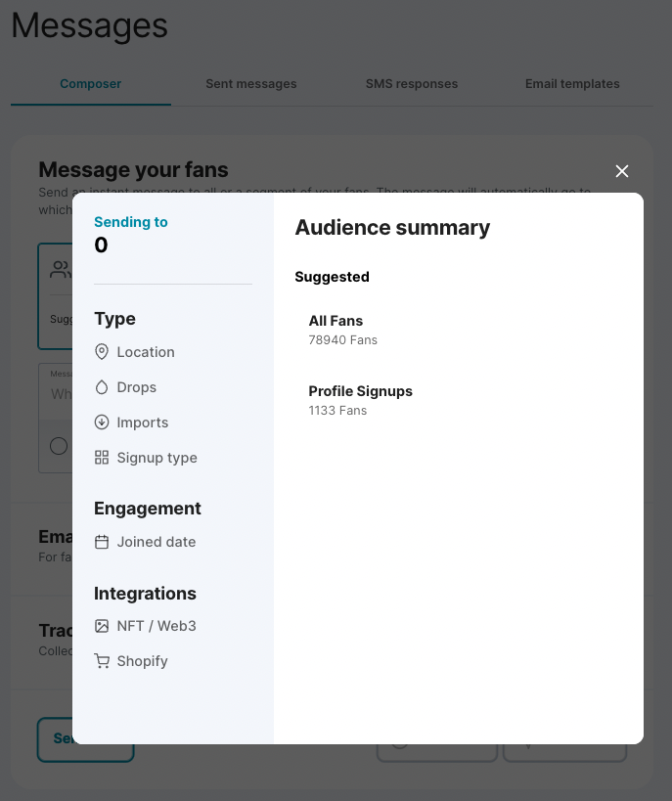
Task: Click the Sending to count
Action: [x=101, y=245]
